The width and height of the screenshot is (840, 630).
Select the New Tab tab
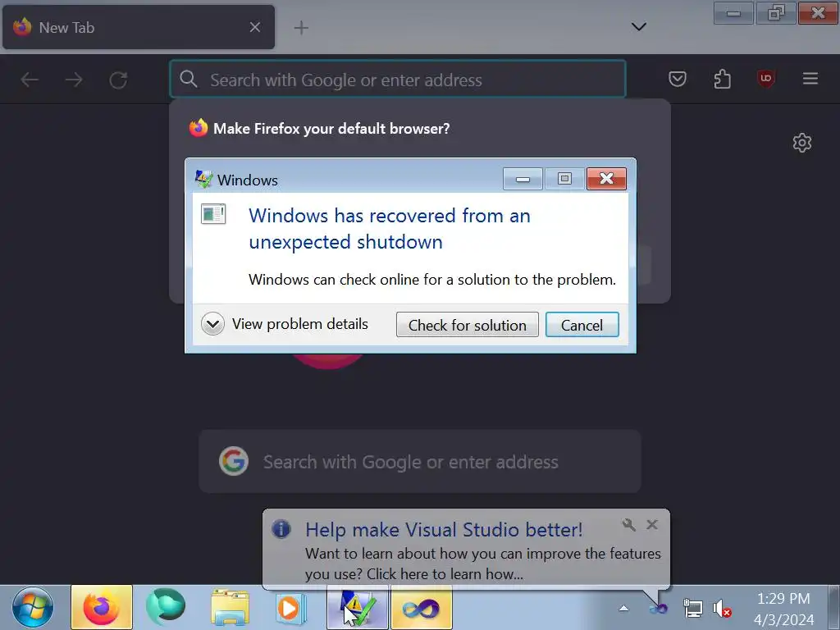tap(139, 27)
